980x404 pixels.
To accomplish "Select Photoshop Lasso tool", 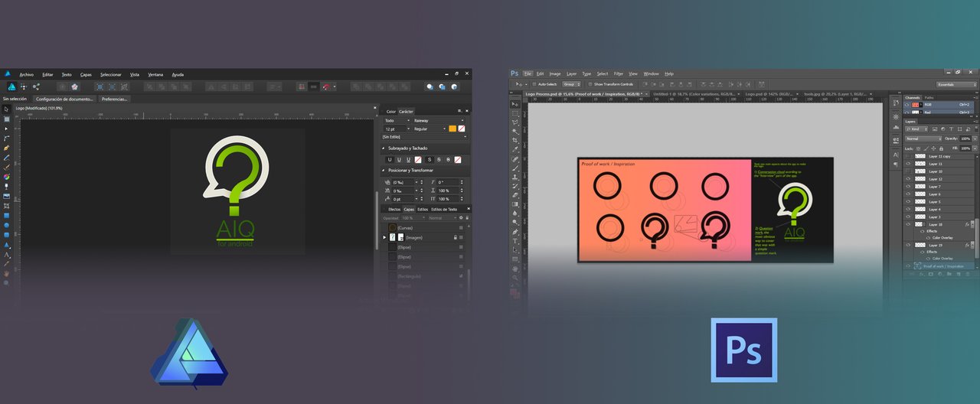I will (514, 122).
